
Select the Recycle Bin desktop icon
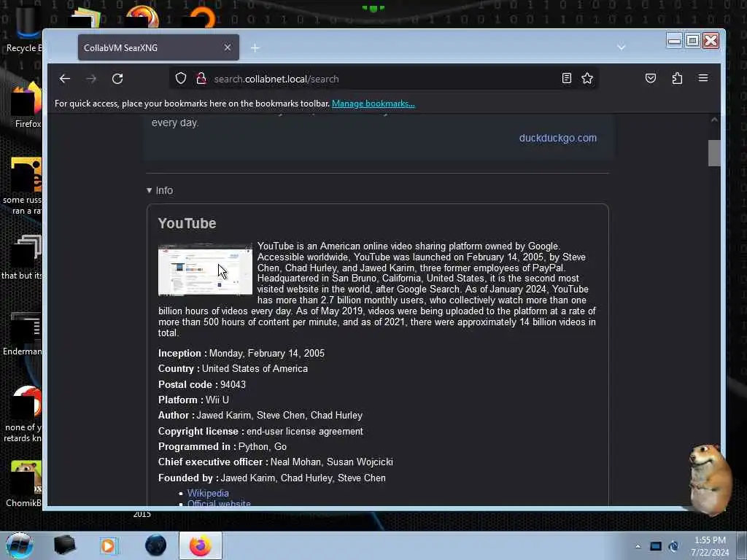coord(24,28)
